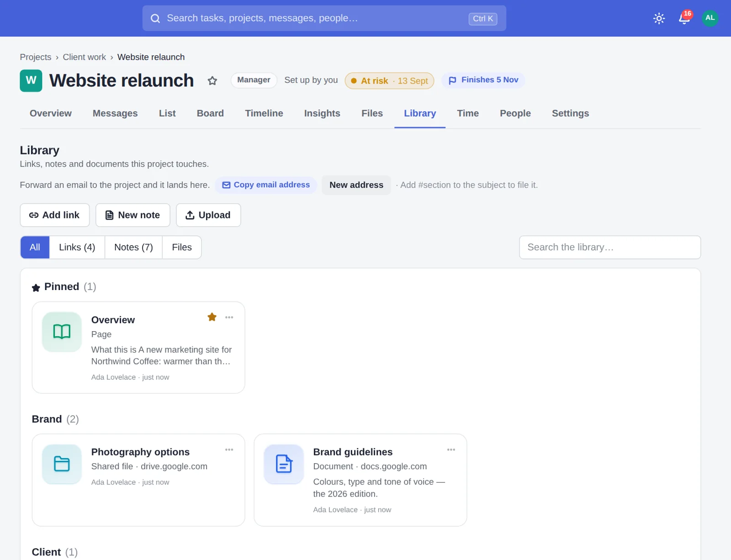
Task: Open the AL user avatar menu
Action: [710, 18]
